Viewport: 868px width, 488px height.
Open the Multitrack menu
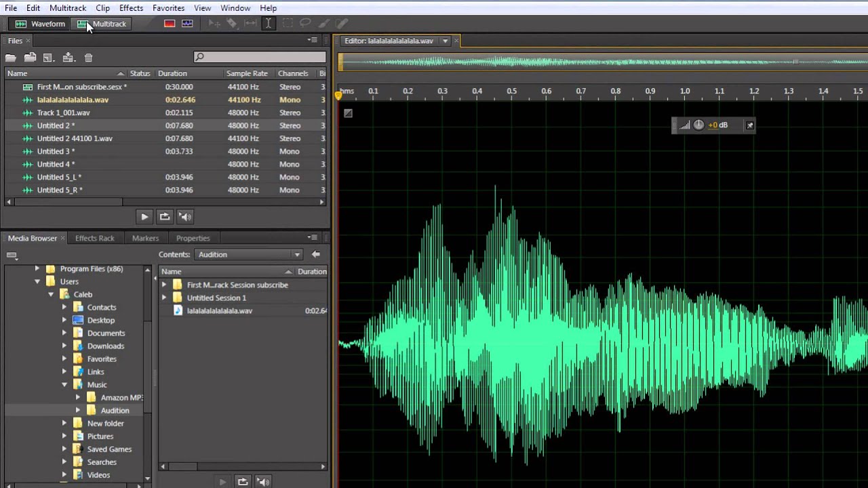67,8
